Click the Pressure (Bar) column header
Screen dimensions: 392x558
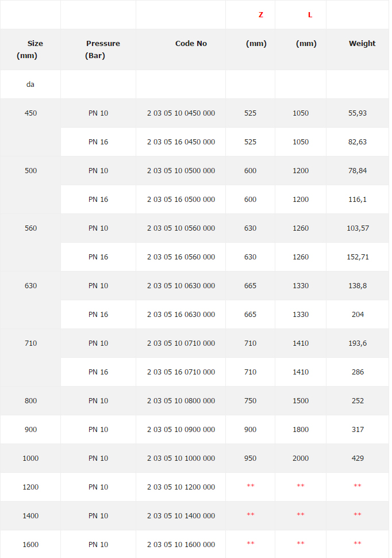click(x=103, y=49)
